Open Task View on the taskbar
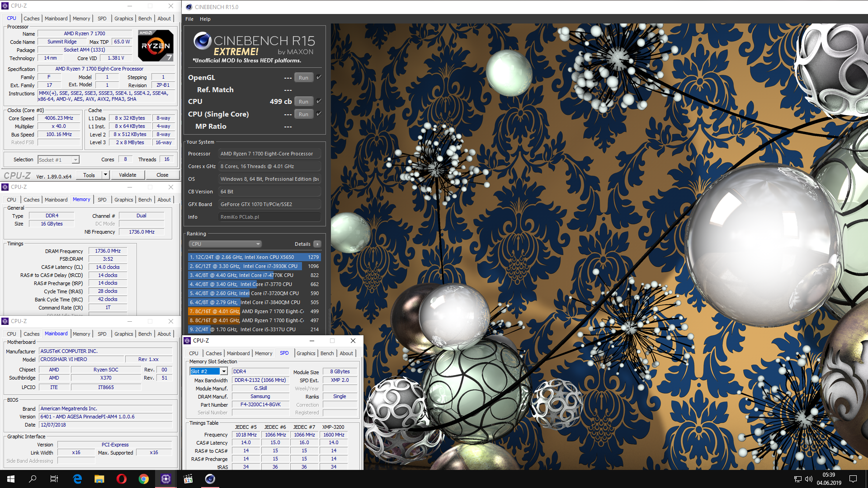 pyautogui.click(x=54, y=479)
